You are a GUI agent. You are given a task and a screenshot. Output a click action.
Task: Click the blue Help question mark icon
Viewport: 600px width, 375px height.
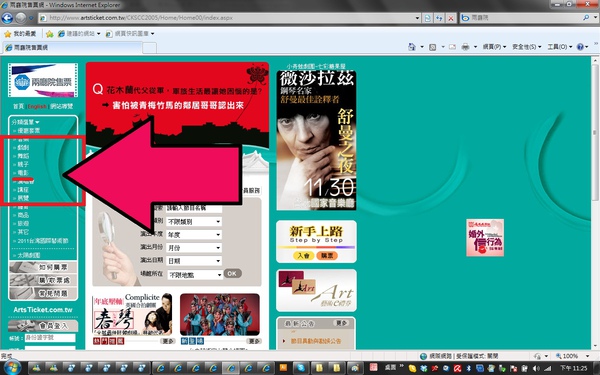pos(580,47)
